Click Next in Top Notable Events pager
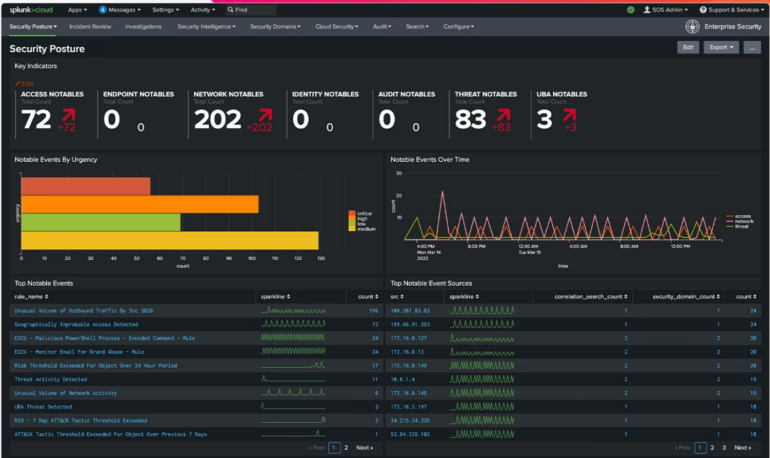770x458 pixels. tap(364, 448)
